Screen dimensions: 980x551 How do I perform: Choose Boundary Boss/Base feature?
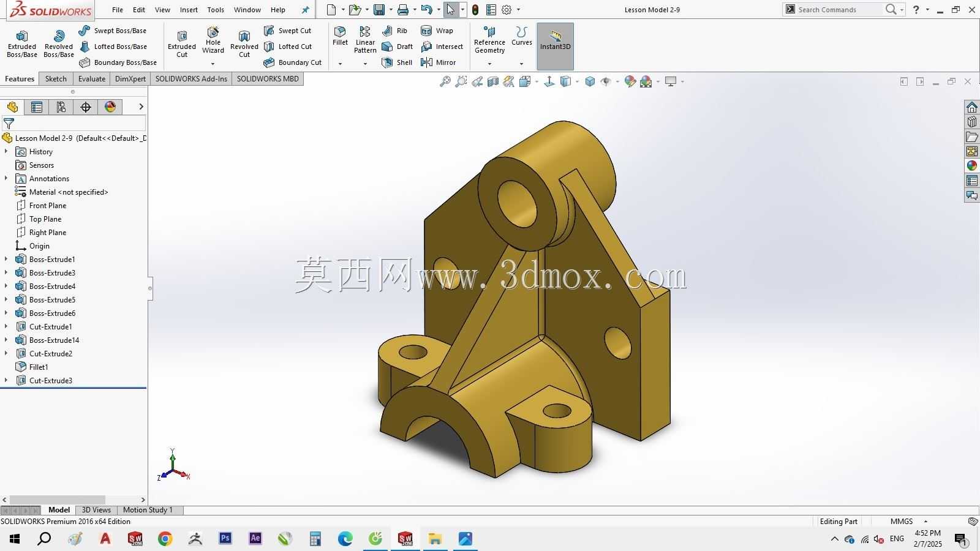[x=118, y=62]
